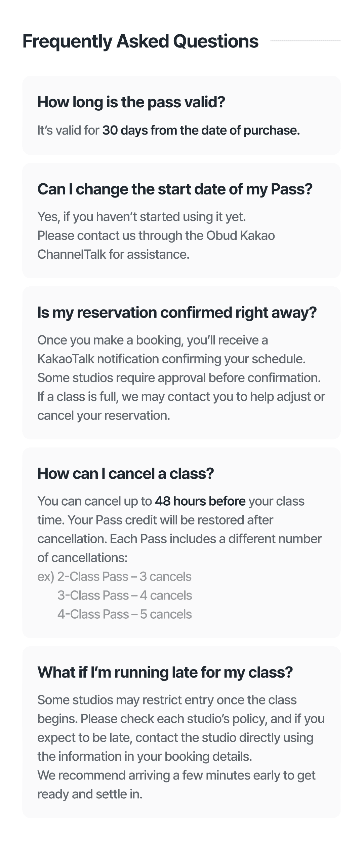The image size is (363, 868).
Task: Click the "ChannelTalk for assistance" line
Action: point(113,254)
